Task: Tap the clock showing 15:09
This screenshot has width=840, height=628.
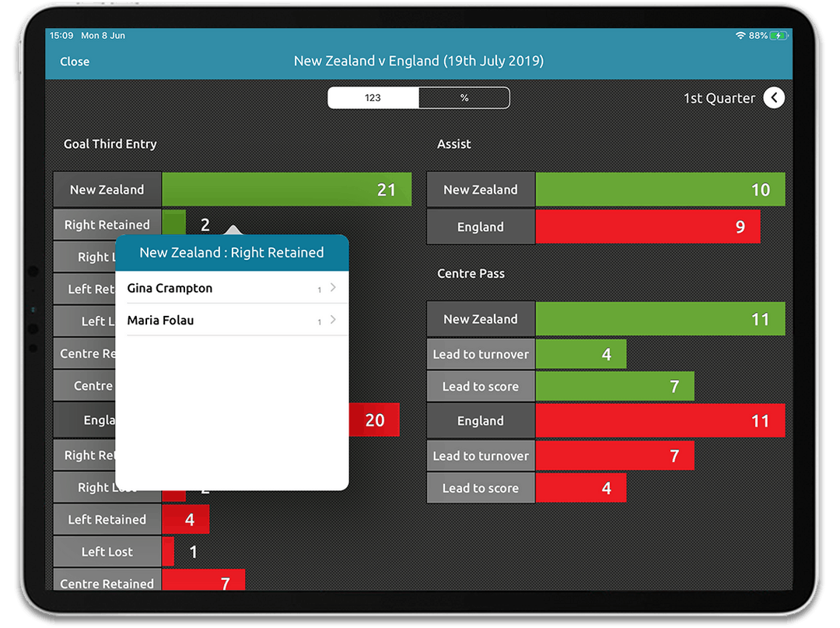Action: point(61,35)
